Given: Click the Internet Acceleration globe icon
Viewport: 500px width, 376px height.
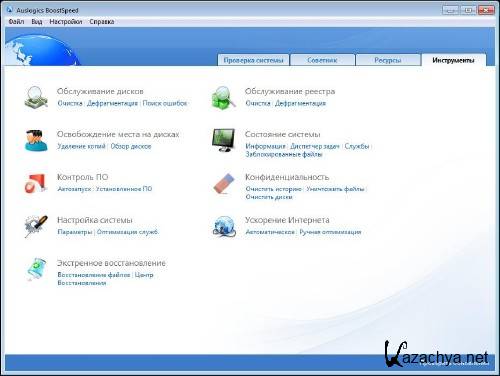Looking at the screenshot, I should 224,226.
